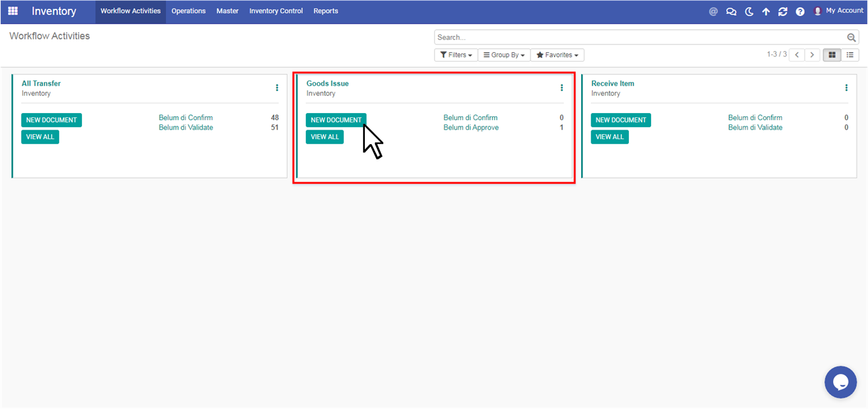Switch to list view
Screen dimensions: 868x409
pyautogui.click(x=850, y=55)
